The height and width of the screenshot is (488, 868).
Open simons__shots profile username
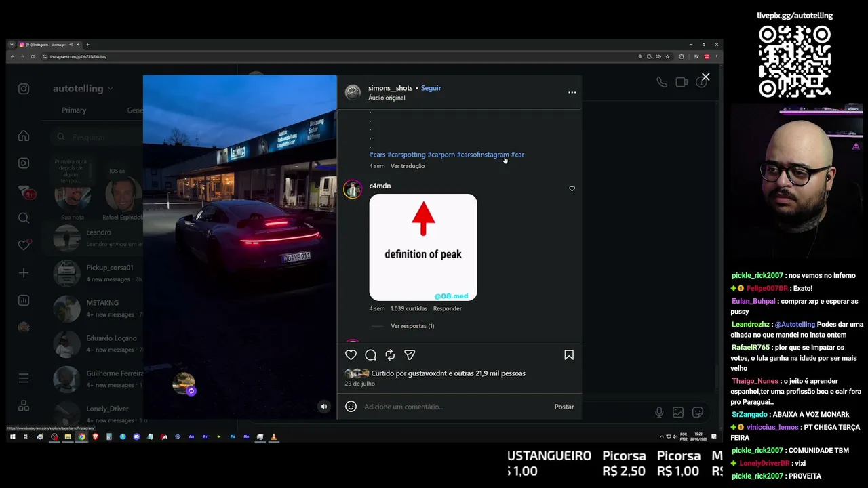pyautogui.click(x=391, y=88)
